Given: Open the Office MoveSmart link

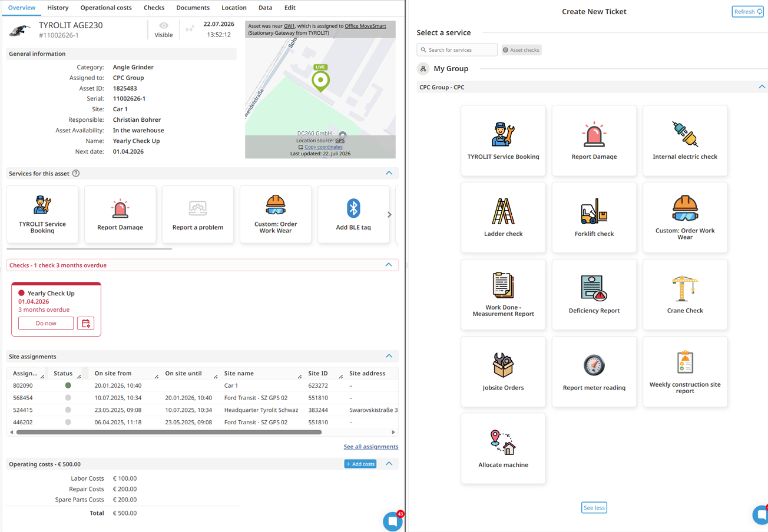Looking at the screenshot, I should pos(365,26).
